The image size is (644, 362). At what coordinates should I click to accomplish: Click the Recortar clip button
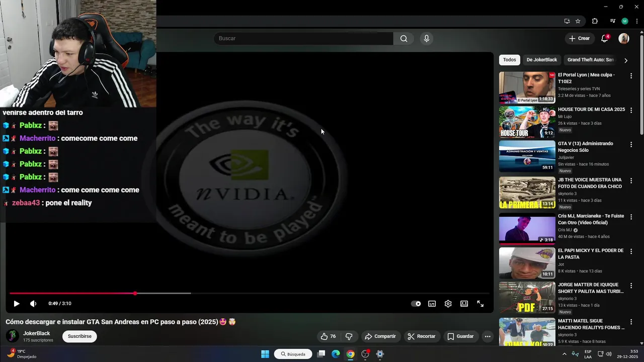coord(422,336)
